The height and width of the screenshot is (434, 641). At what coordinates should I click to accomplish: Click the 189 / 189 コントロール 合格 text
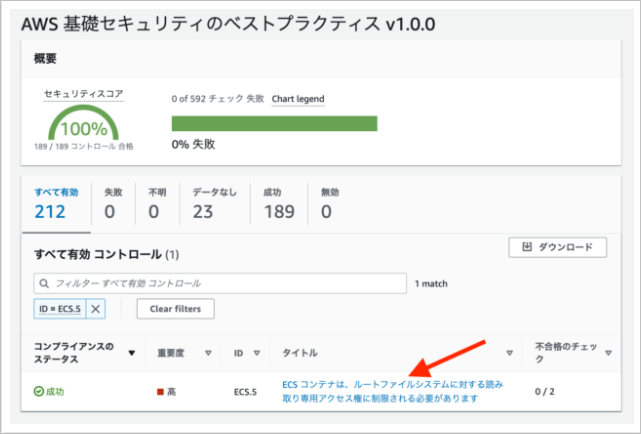pos(83,146)
